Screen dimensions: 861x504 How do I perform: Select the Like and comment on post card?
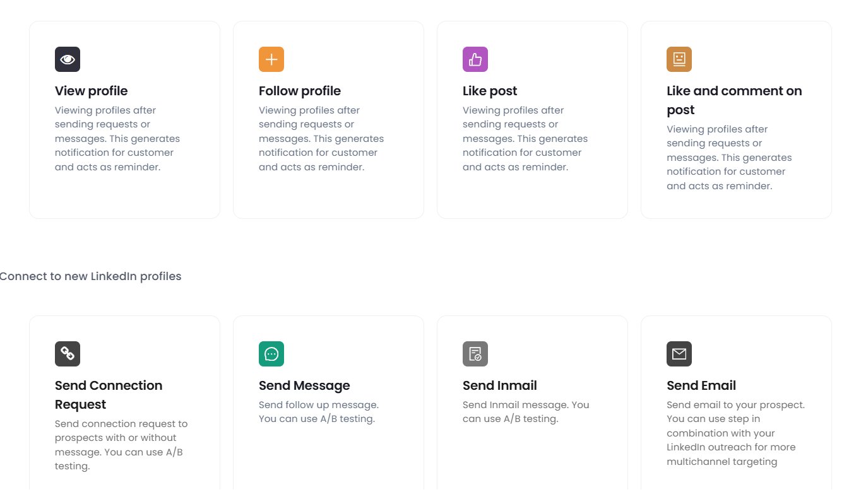[736, 119]
